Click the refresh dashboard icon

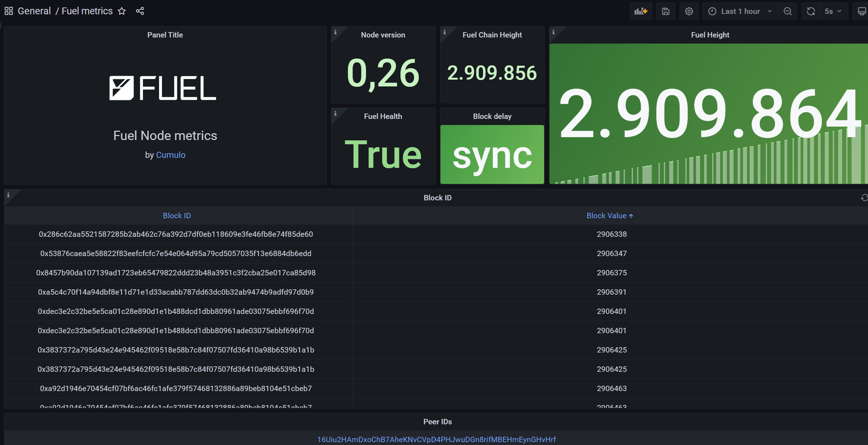810,11
